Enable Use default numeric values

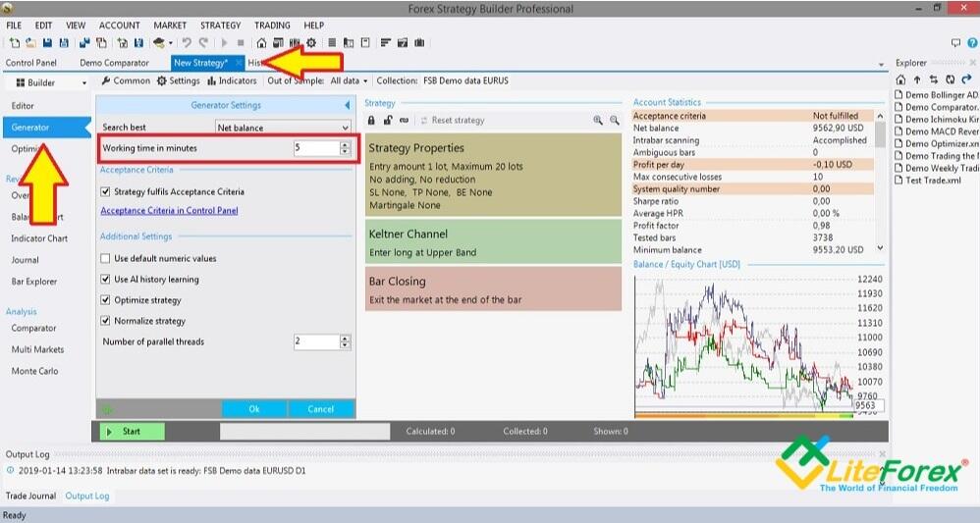tap(105, 258)
